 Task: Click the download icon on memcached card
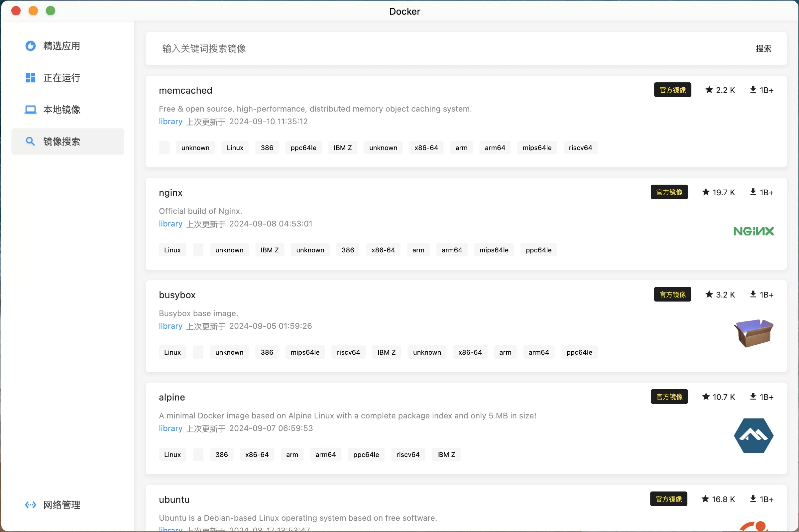[753, 90]
